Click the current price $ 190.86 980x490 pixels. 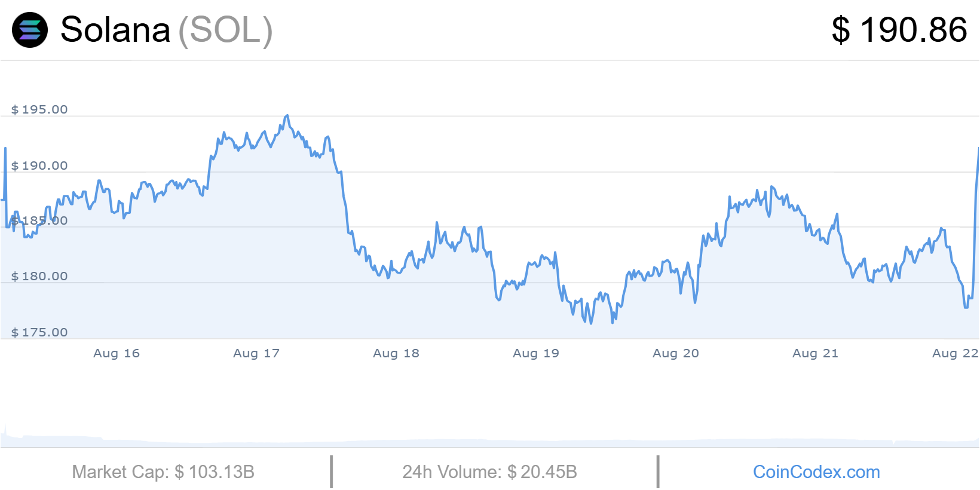(899, 30)
